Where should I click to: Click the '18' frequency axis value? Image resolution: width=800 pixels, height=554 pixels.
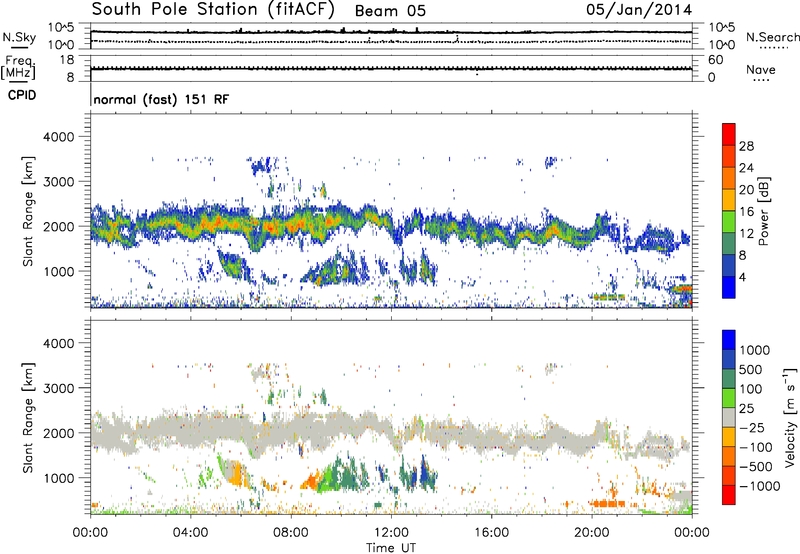pos(67,60)
